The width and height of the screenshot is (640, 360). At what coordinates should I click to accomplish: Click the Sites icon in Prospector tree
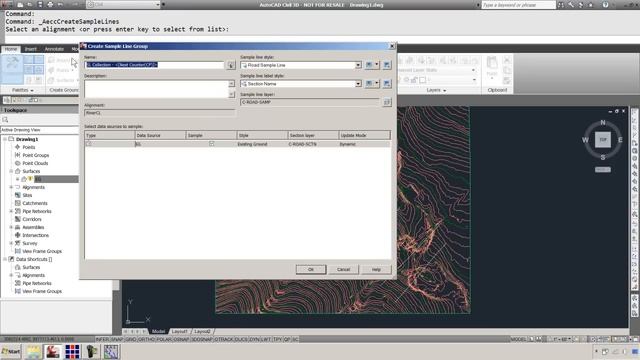pyautogui.click(x=18, y=195)
